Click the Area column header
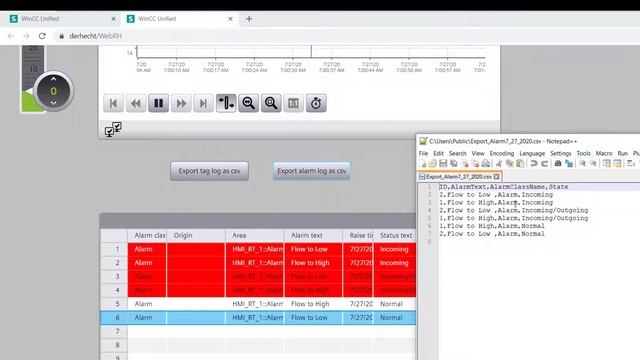 [x=255, y=236]
